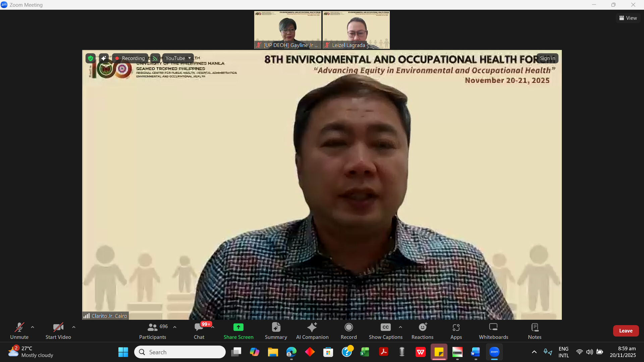Viewport: 644px width, 362px height.
Task: Select Leizel Lagrada's video thumbnail
Action: [x=356, y=30]
